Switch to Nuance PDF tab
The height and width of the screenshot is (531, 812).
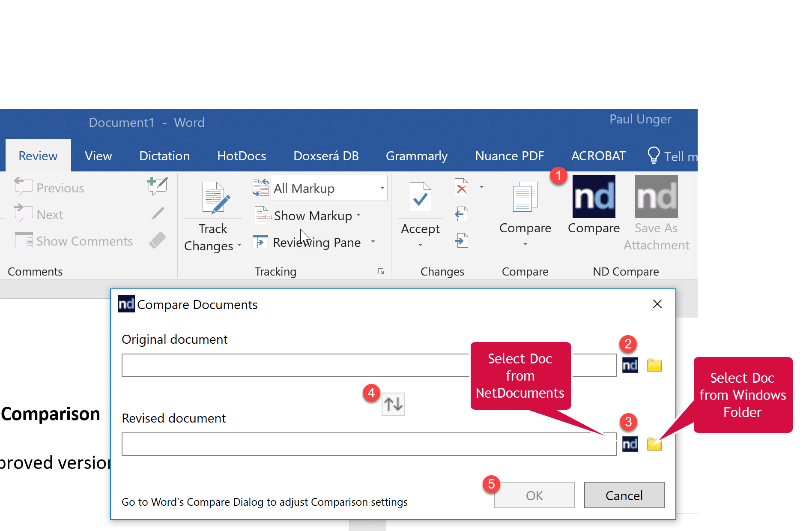pyautogui.click(x=509, y=156)
